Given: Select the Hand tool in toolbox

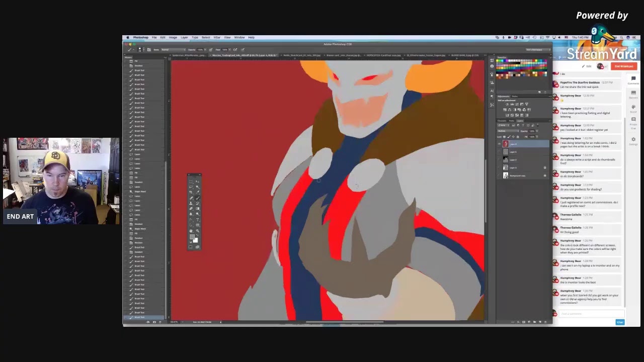Looking at the screenshot, I should tap(191, 230).
